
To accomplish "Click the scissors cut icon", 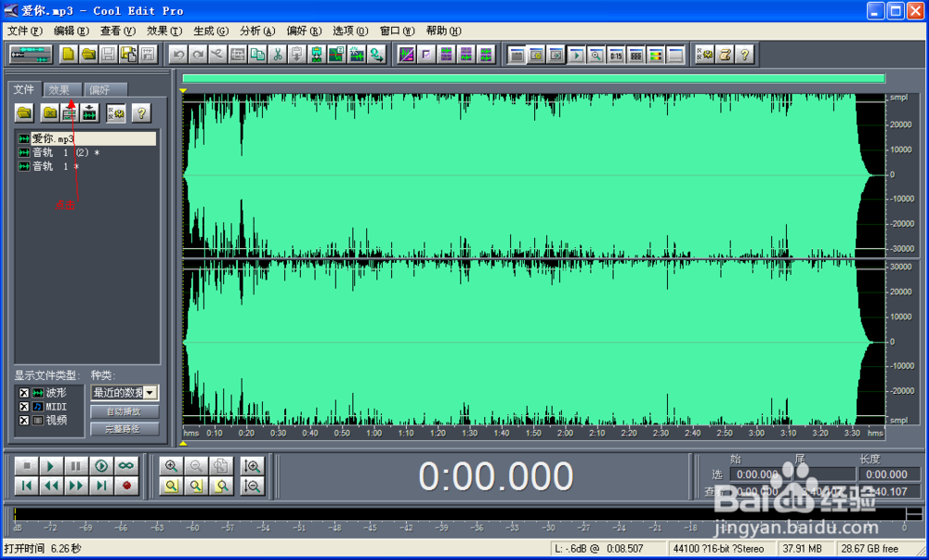I will (277, 55).
